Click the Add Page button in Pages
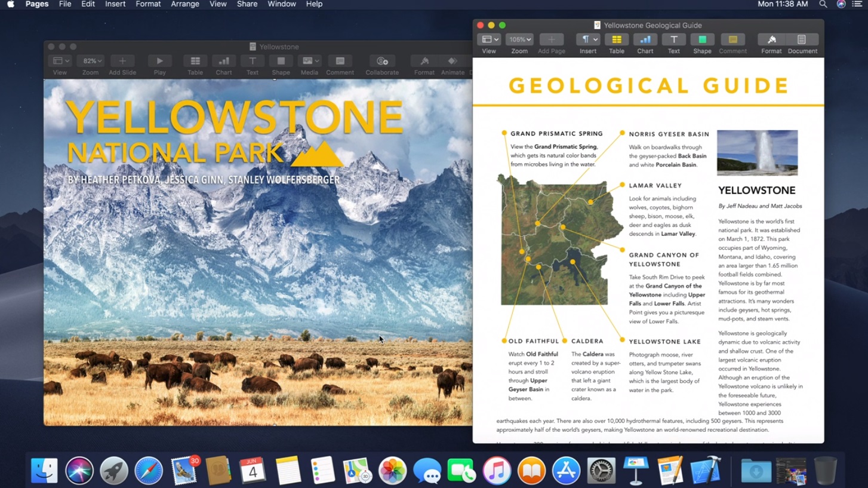This screenshot has height=488, width=868. 551,40
